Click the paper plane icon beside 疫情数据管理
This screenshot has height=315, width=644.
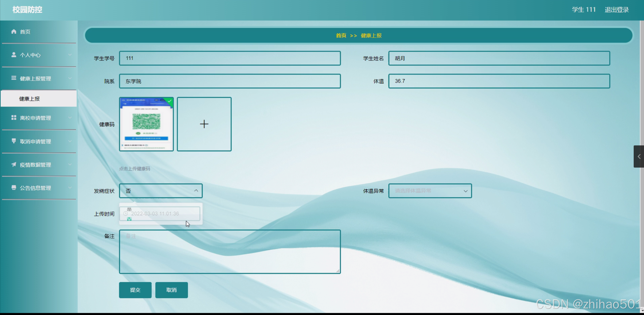point(14,165)
